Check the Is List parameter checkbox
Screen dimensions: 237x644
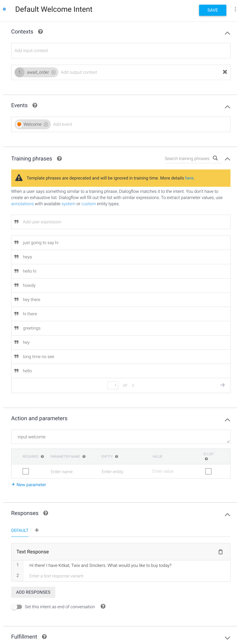click(x=208, y=471)
